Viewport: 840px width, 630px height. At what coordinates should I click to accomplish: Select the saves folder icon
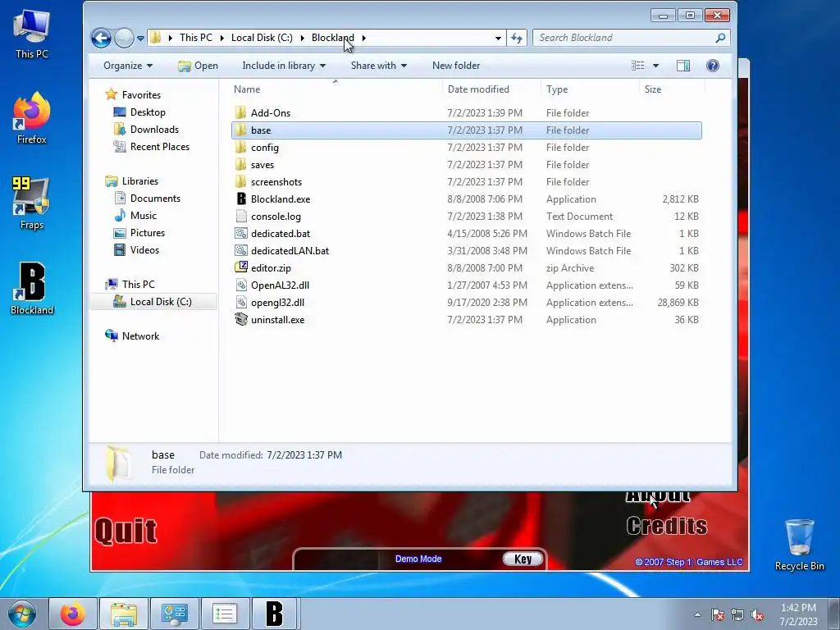pos(241,164)
